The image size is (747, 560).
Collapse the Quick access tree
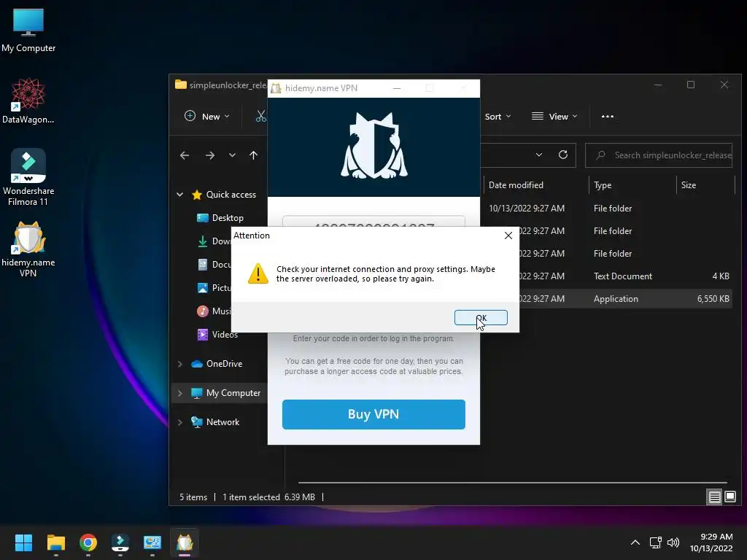coord(180,194)
